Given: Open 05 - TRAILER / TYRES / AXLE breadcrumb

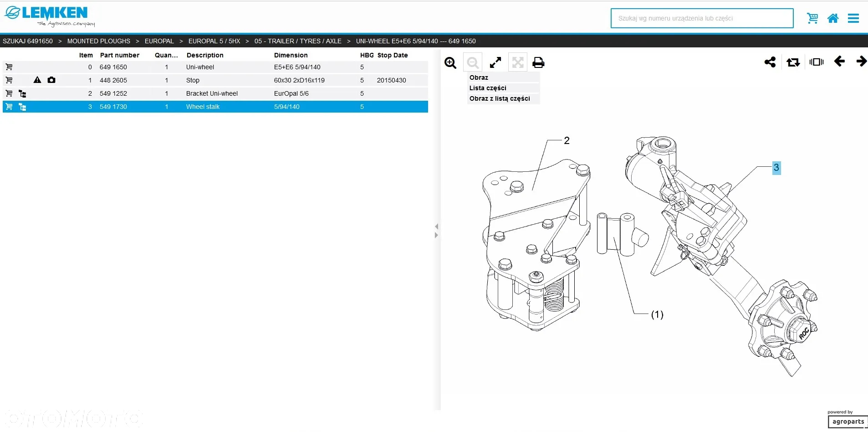Looking at the screenshot, I should click(298, 41).
